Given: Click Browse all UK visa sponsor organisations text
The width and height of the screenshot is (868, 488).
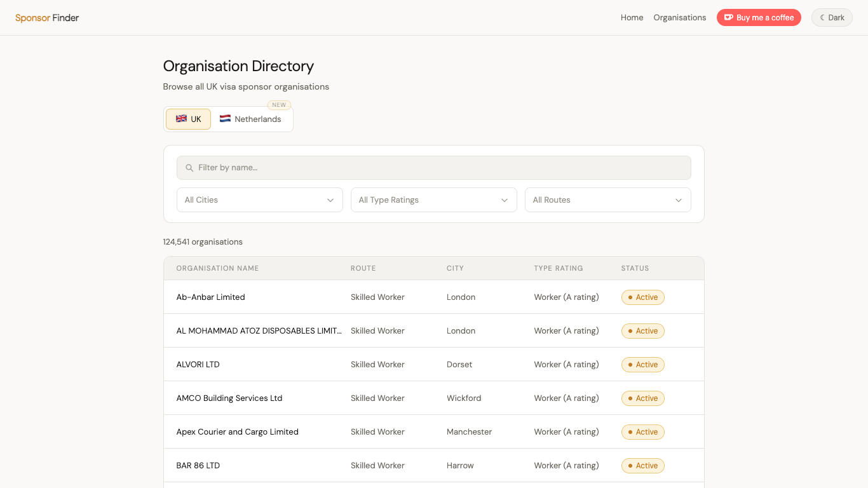Looking at the screenshot, I should (246, 86).
